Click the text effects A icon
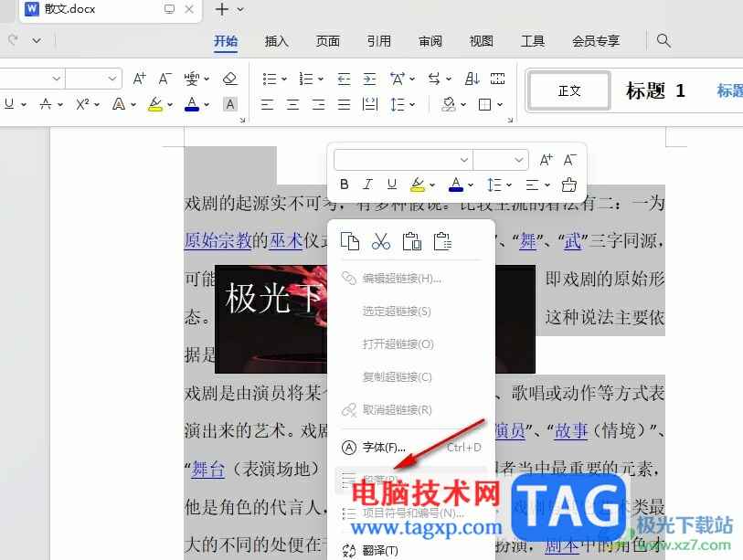 coord(119,104)
